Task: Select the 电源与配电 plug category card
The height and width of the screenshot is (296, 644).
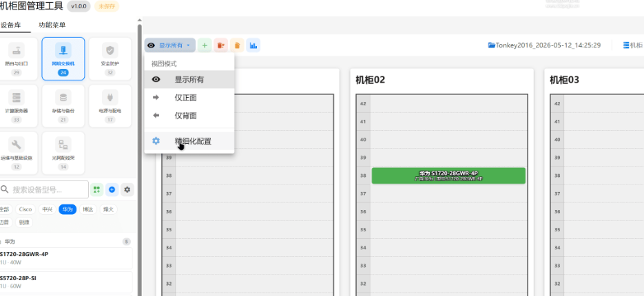Action: point(110,106)
